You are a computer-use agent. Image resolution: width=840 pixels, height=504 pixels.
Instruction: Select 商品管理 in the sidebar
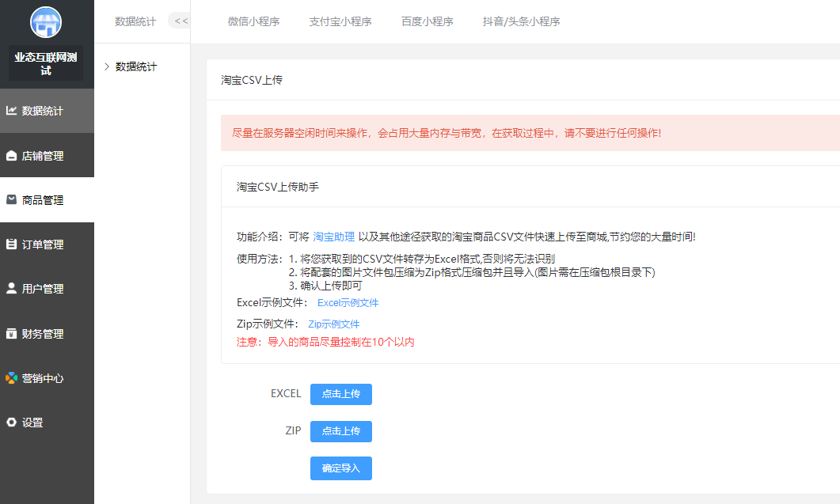coord(48,199)
